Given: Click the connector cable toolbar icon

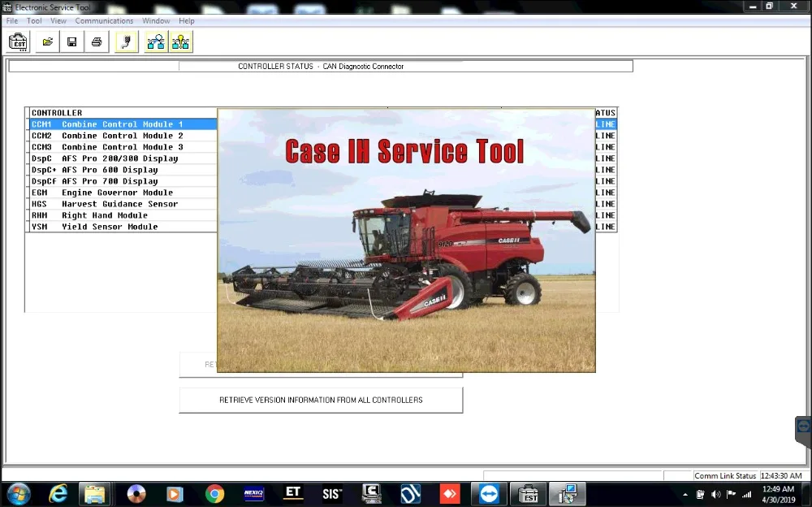Looking at the screenshot, I should click(x=127, y=42).
